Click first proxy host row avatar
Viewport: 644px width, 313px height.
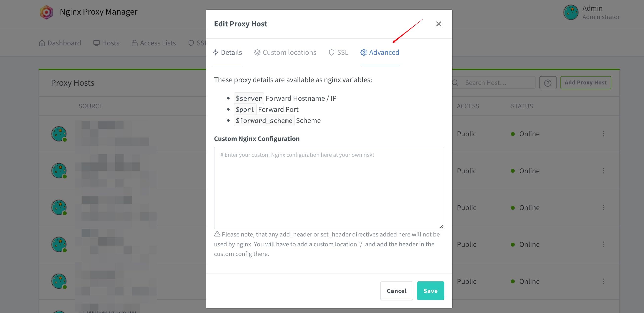coord(59,134)
